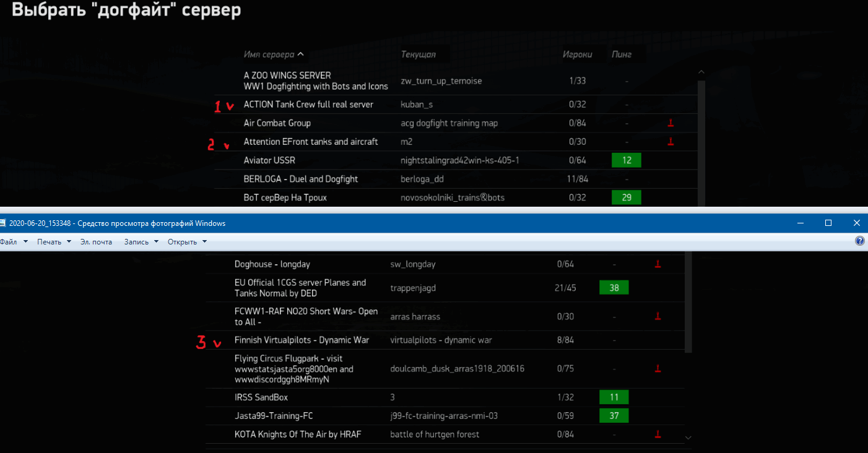The height and width of the screenshot is (453, 868).
Task: Click the red icon in Air Combat Group row
Action: (x=670, y=123)
